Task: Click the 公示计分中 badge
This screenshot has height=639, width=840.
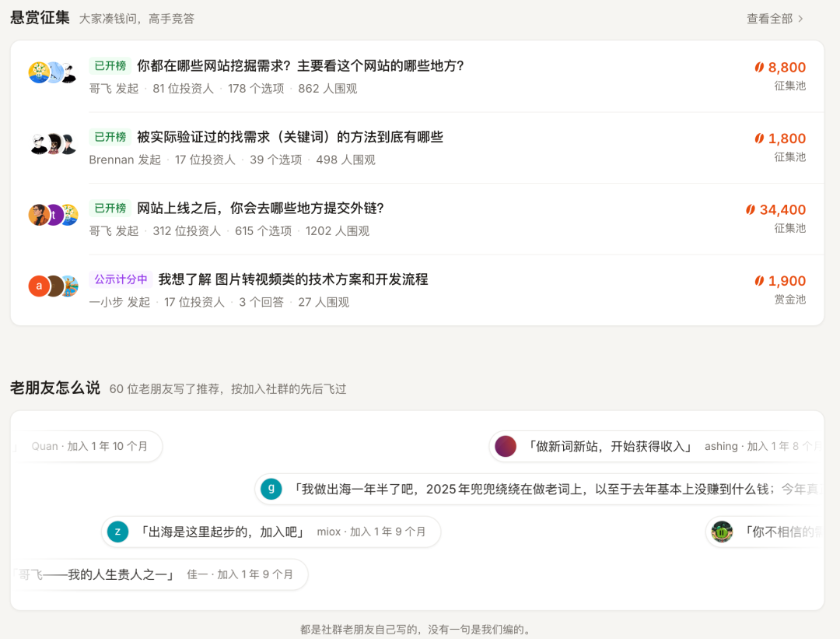Action: [x=121, y=279]
